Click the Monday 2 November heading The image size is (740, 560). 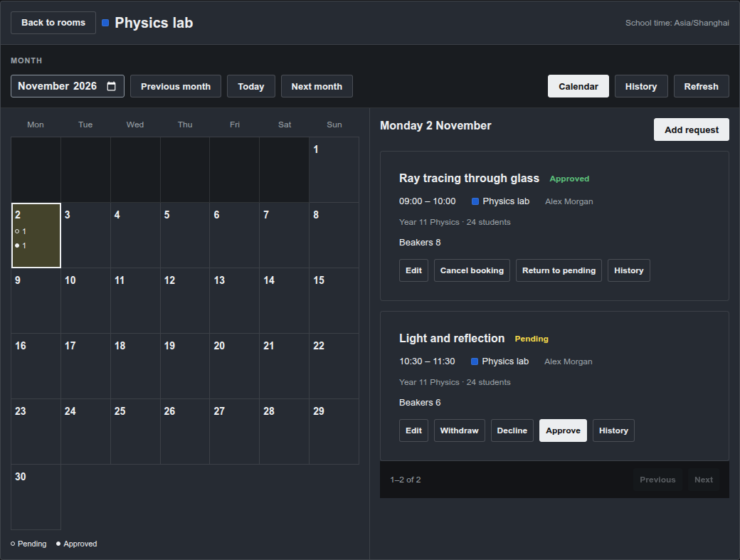pyautogui.click(x=435, y=125)
